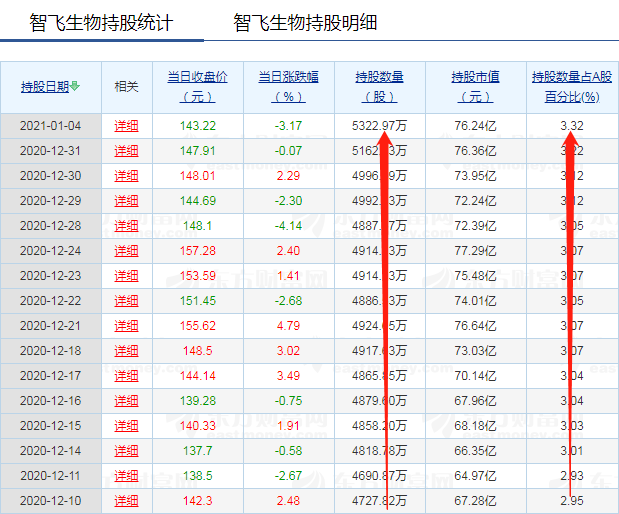Open 详细 link for 2020-12-31
The image size is (619, 514).
126,151
